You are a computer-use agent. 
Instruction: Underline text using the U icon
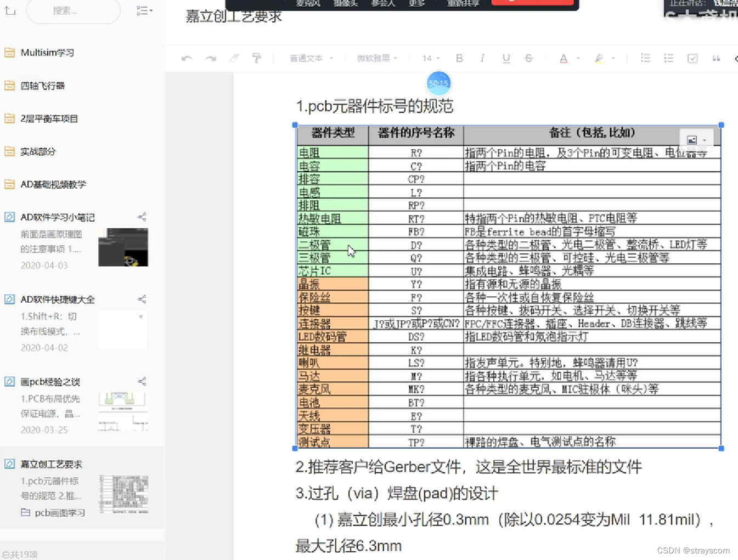point(506,58)
